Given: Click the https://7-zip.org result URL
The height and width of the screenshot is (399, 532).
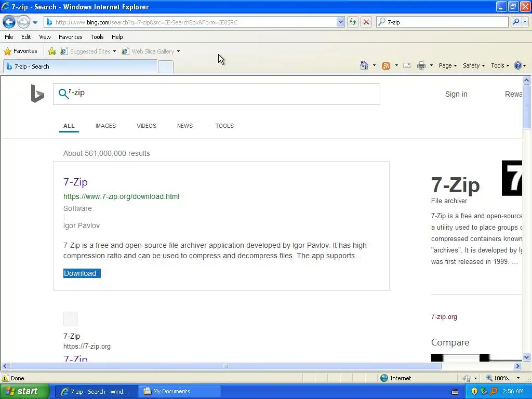Looking at the screenshot, I should [87, 347].
